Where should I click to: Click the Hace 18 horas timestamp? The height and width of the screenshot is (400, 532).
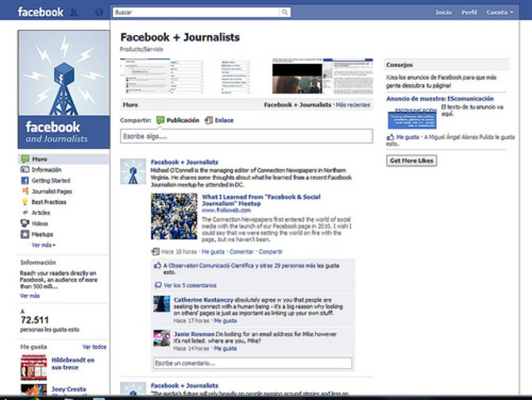(x=178, y=252)
